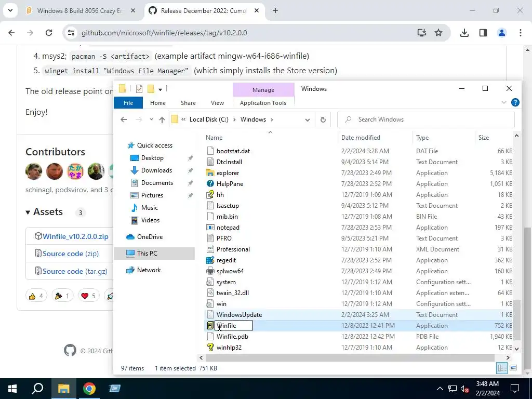Click the Explorer horizontal scrollbar
This screenshot has width=532, height=399.
click(350, 357)
